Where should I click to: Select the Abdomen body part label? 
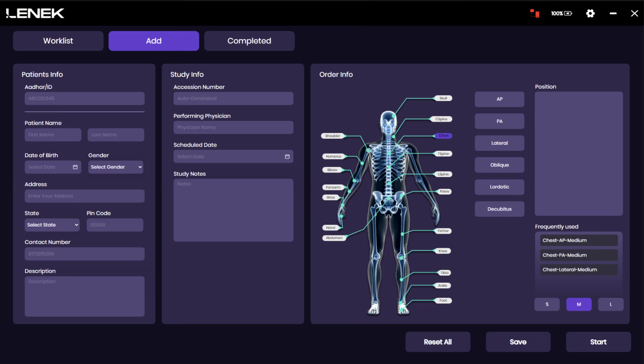click(334, 238)
